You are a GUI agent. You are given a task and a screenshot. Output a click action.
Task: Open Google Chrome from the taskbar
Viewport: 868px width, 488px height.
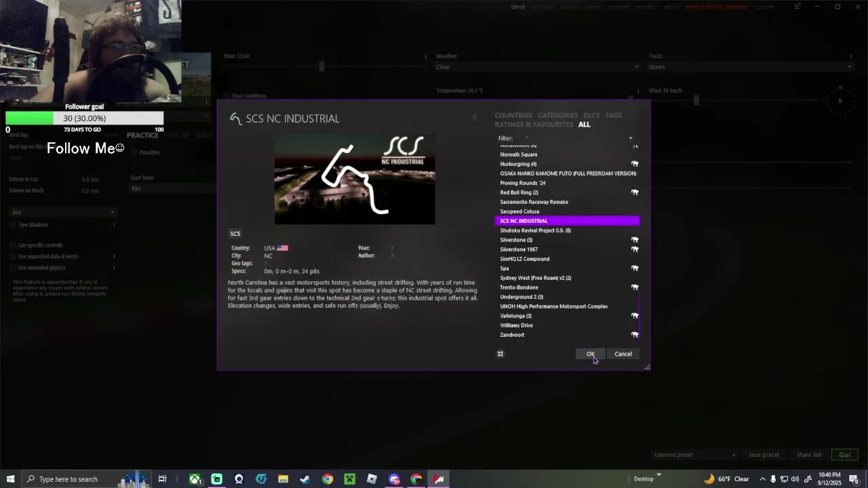click(328, 479)
